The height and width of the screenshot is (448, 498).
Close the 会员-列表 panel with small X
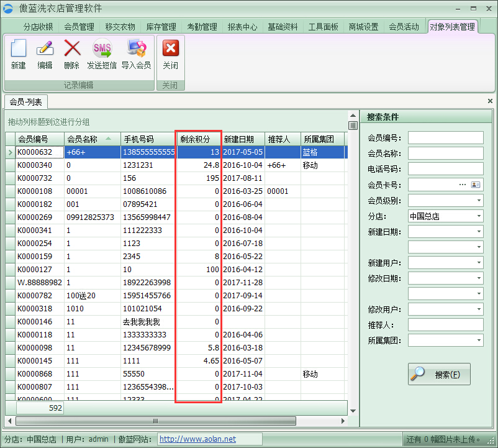click(x=490, y=101)
